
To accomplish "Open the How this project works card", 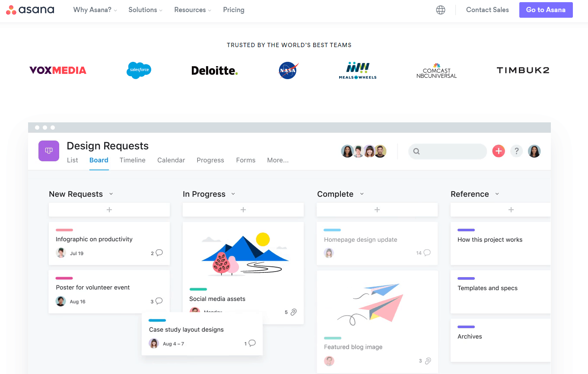I will (501, 243).
